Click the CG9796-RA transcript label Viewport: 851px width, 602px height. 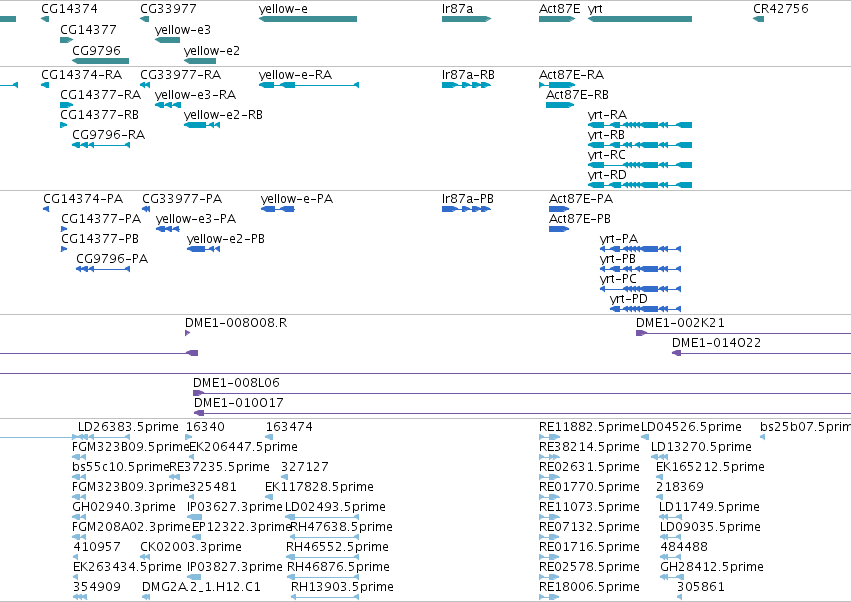pyautogui.click(x=109, y=135)
